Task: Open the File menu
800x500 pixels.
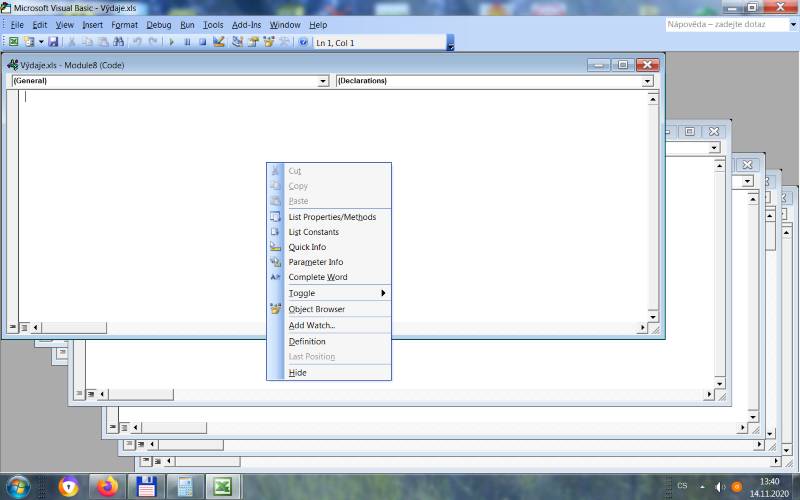Action: coord(17,24)
